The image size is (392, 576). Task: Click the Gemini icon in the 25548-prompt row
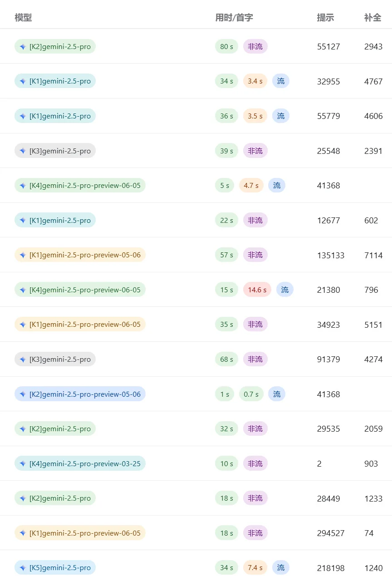[x=23, y=151]
